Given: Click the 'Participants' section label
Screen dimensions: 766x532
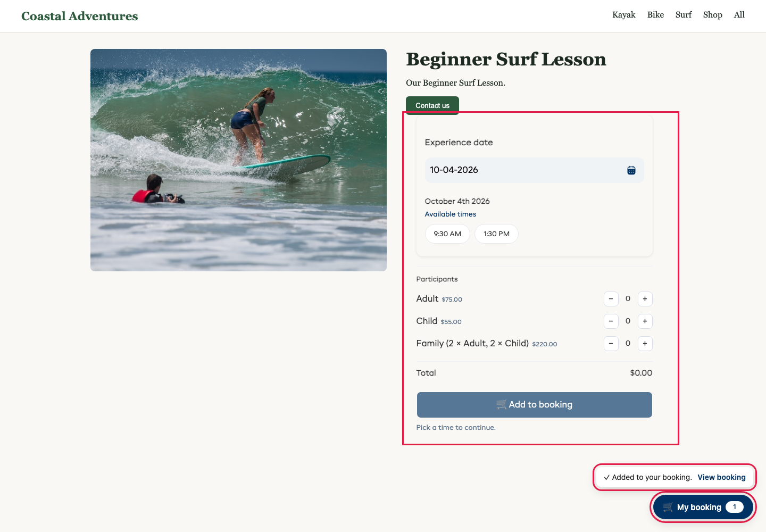Looking at the screenshot, I should pyautogui.click(x=437, y=279).
